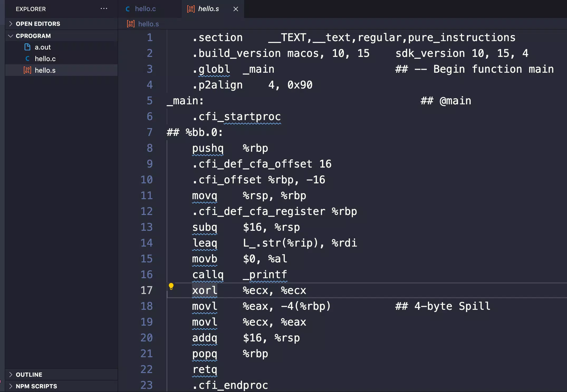The width and height of the screenshot is (567, 392).
Task: Click the binary icon beside hello.s in tree
Action: (27, 70)
